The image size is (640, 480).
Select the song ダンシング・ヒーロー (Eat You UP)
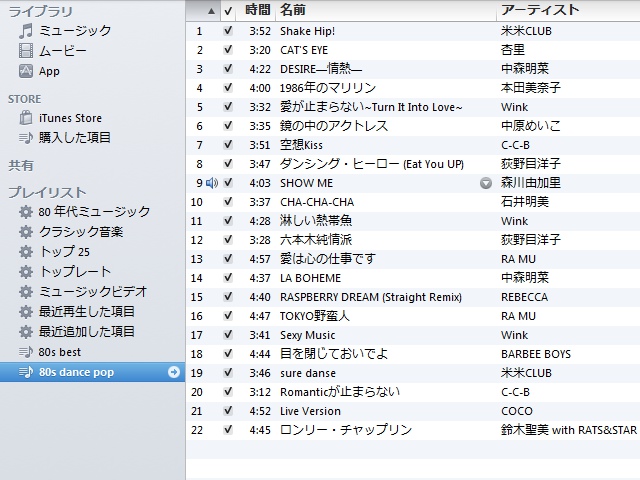371,164
